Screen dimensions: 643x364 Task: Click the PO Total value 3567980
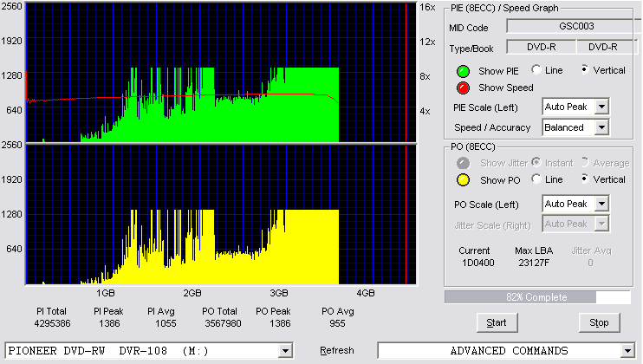tap(223, 323)
